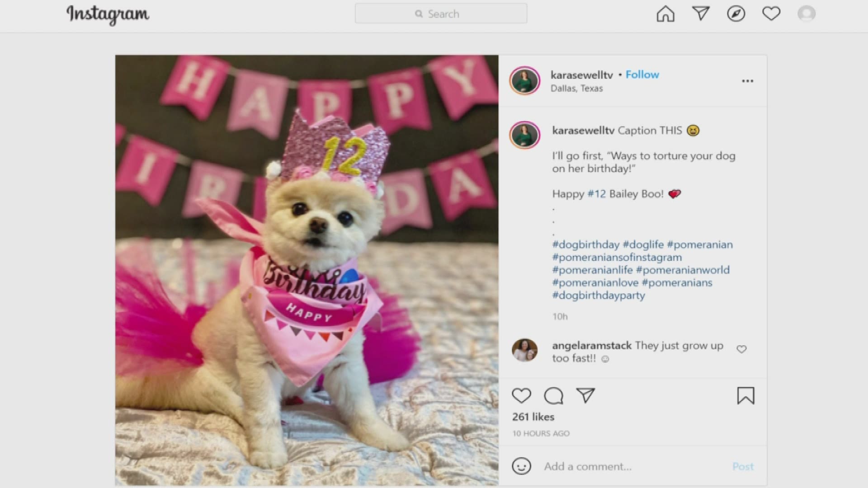Open the post options three-dot menu
Screen dimensions: 868x488
(748, 81)
